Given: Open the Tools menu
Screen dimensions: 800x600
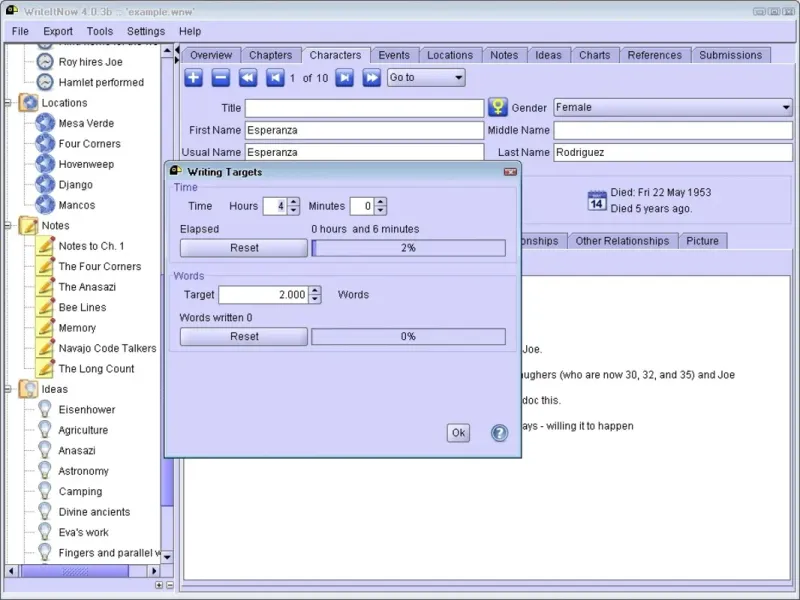Looking at the screenshot, I should 99,31.
